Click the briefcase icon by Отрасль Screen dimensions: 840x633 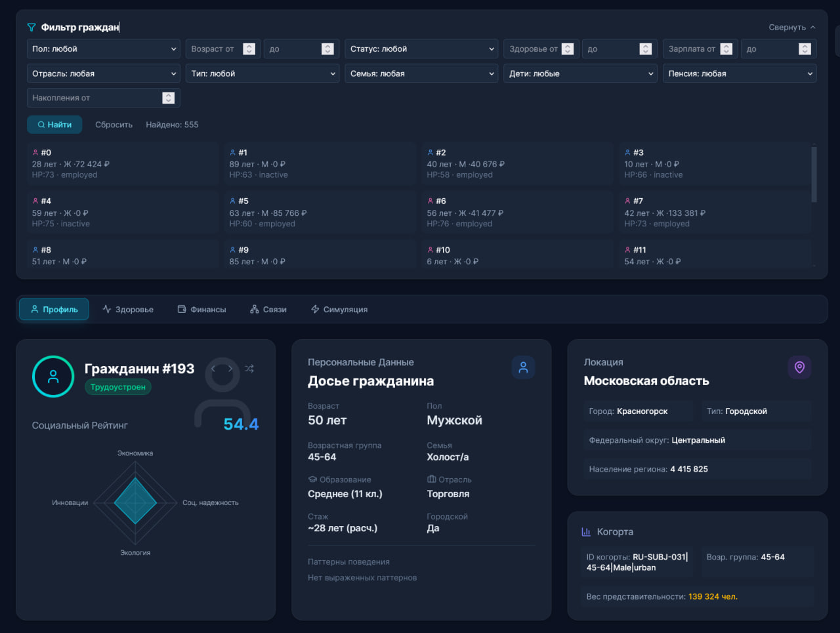point(431,480)
